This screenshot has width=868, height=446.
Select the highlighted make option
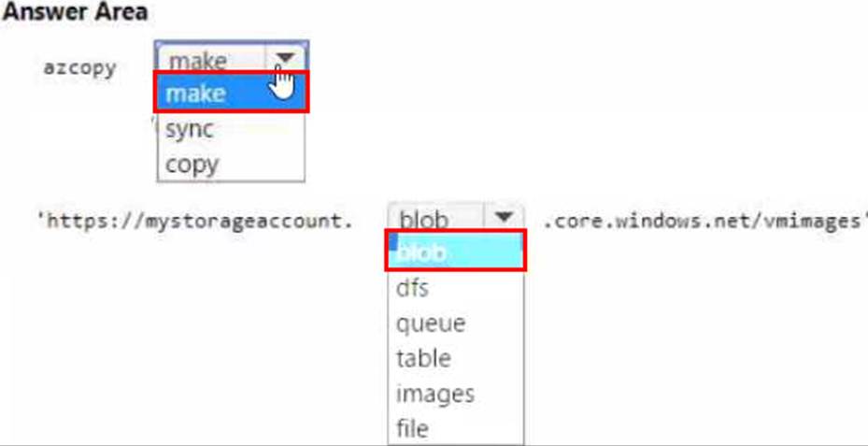coord(231,92)
